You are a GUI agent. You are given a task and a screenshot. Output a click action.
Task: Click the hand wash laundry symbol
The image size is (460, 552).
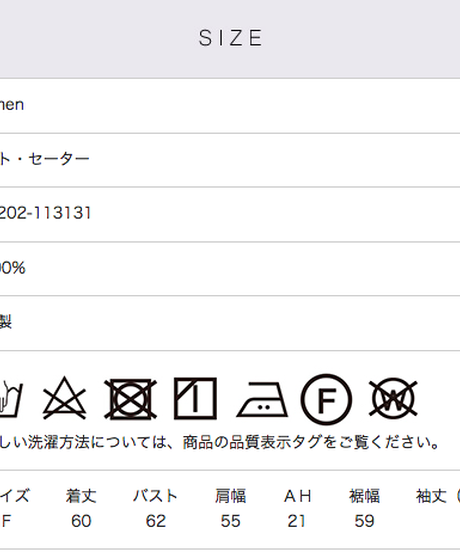pyautogui.click(x=11, y=399)
